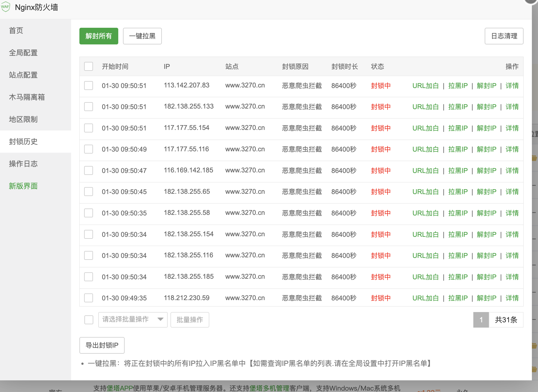The image size is (538, 392).
Task: Toggle the select-all checkbox in table header
Action: pyautogui.click(x=89, y=66)
